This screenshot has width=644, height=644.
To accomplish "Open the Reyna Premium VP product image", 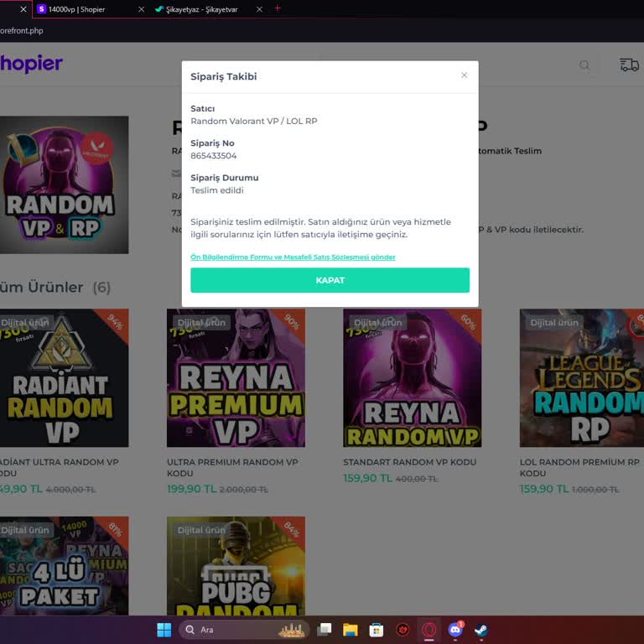I will 236,378.
